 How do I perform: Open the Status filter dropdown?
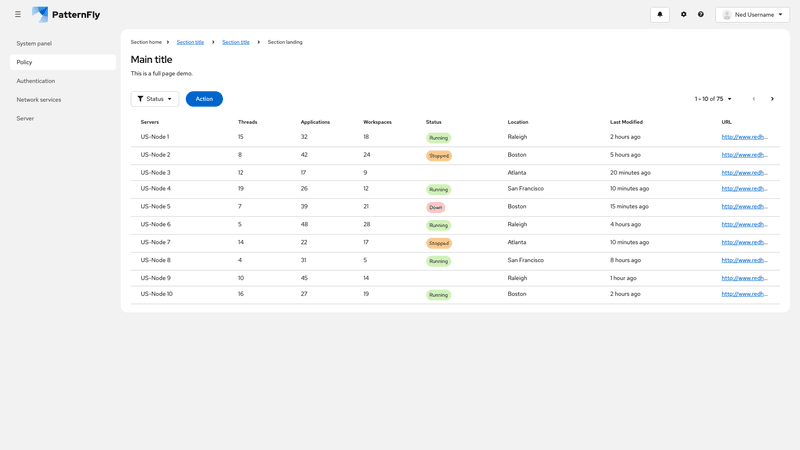tap(155, 99)
